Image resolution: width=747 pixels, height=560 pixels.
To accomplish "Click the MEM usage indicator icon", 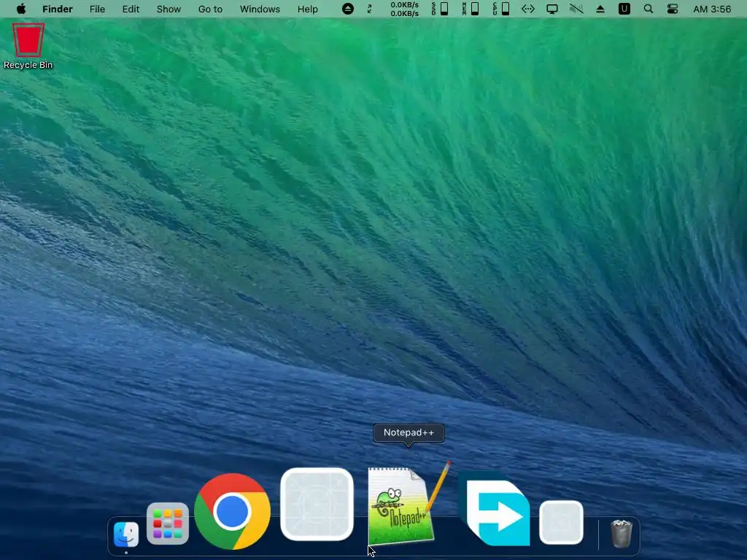I will [471, 9].
